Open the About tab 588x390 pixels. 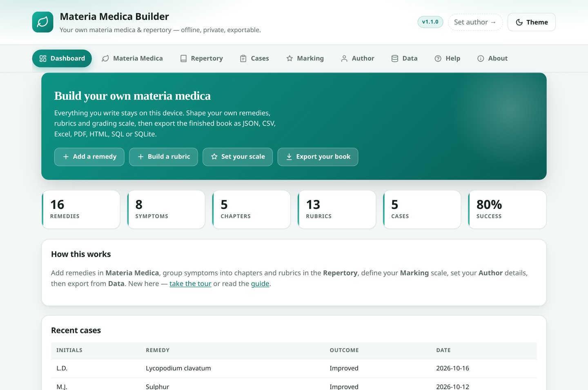point(492,58)
